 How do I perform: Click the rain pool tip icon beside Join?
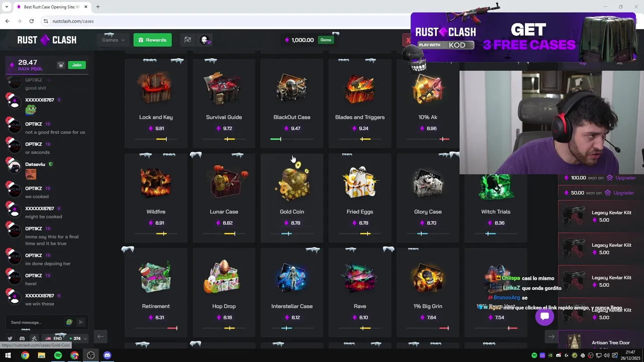click(x=61, y=65)
